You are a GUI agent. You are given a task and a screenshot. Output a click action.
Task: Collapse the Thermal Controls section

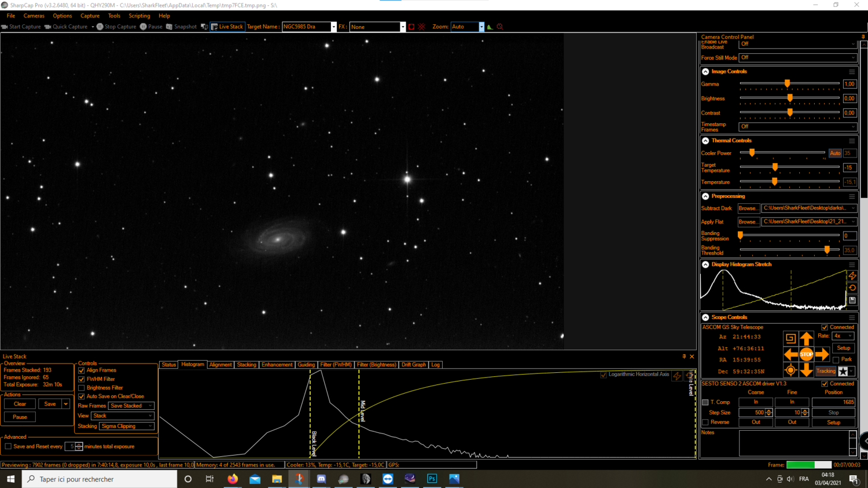[705, 140]
